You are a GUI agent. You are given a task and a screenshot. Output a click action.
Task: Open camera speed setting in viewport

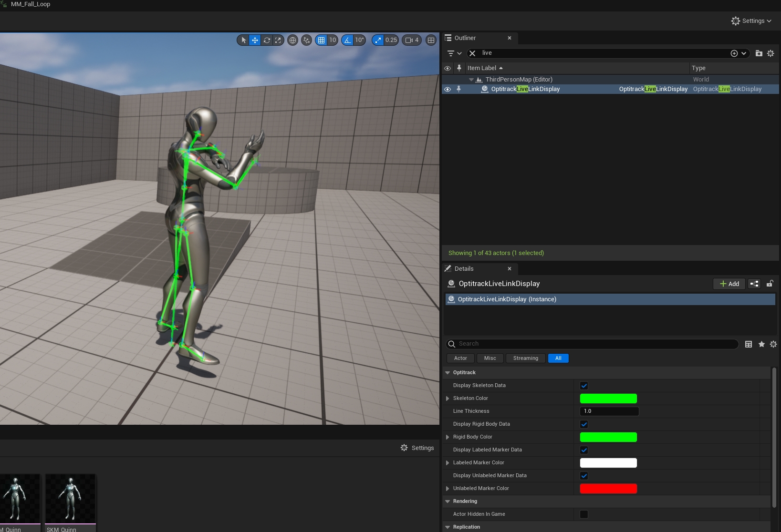point(412,40)
